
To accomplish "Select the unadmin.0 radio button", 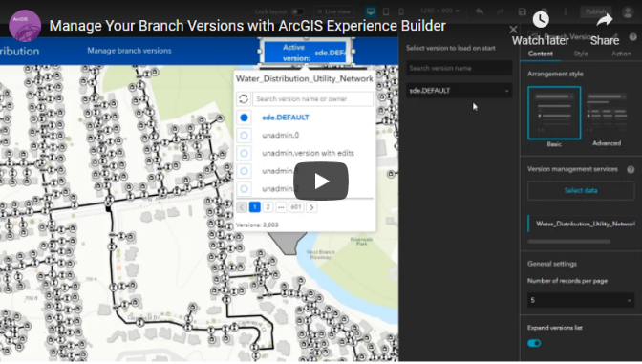I will tap(244, 135).
